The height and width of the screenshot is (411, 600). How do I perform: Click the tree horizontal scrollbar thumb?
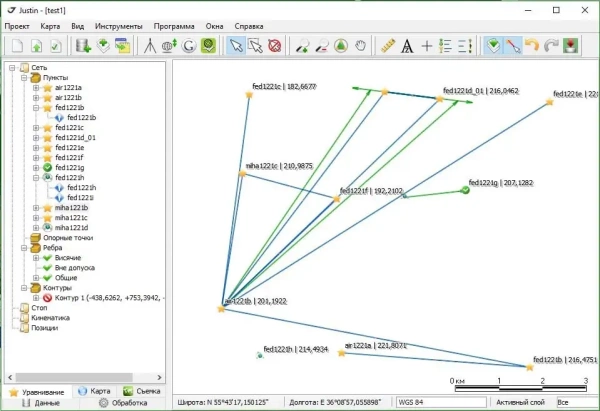click(x=74, y=377)
